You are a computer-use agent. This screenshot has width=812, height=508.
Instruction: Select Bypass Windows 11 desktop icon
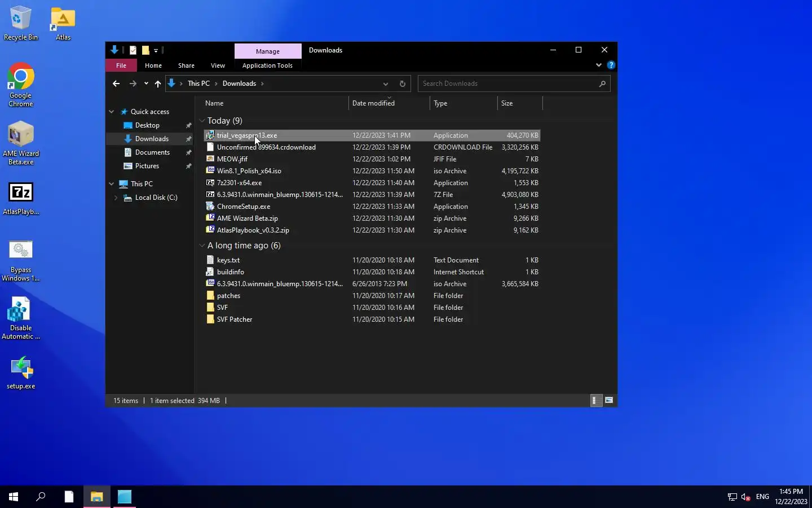click(x=21, y=260)
